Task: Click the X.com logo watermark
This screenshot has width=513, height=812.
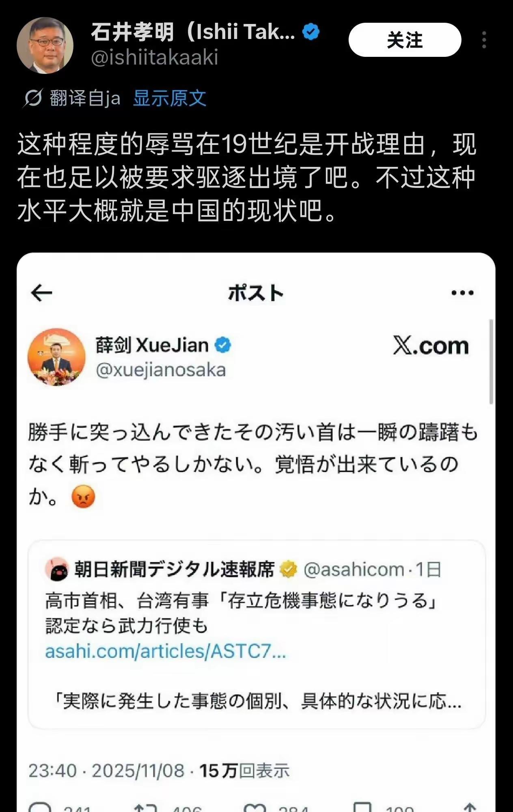Action: click(x=431, y=346)
